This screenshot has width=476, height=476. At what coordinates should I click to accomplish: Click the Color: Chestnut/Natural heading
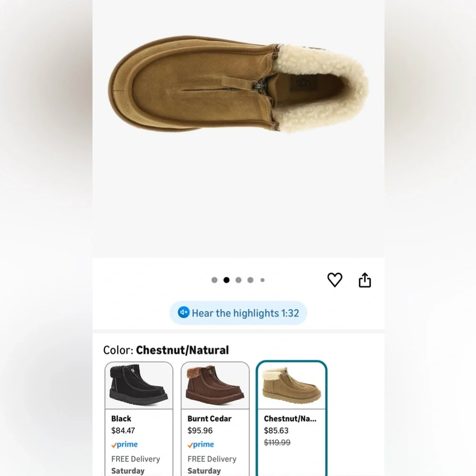pos(166,350)
